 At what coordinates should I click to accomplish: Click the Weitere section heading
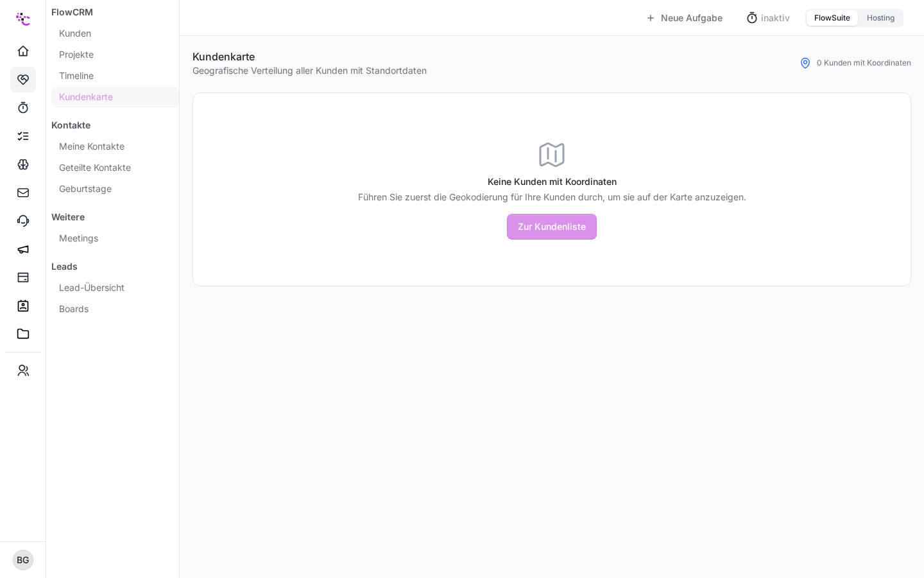[x=68, y=217]
